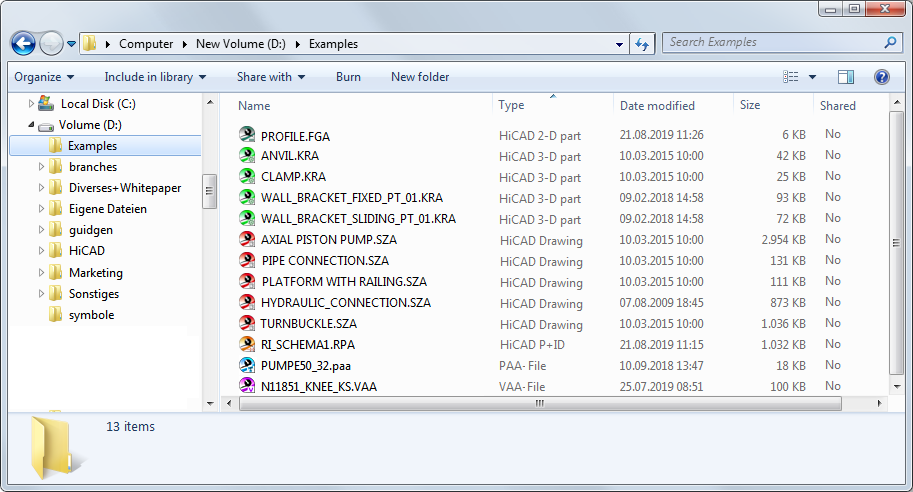Viewport: 913px width, 492px height.
Task: Click the greyed Forward arrow button
Action: pyautogui.click(x=51, y=44)
